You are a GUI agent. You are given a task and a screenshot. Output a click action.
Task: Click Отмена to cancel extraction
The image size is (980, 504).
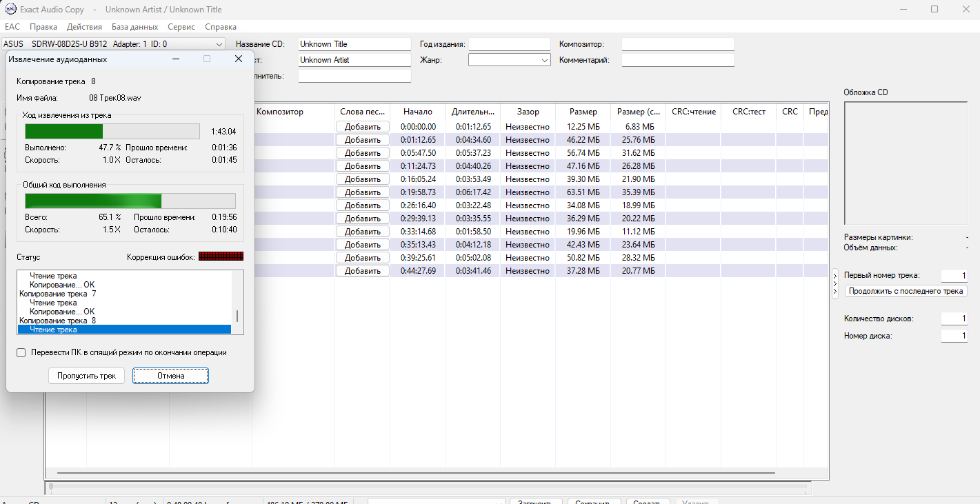pyautogui.click(x=170, y=376)
